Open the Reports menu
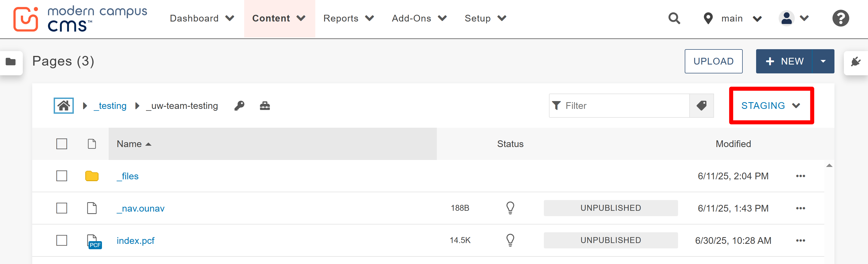868x264 pixels. [x=349, y=18]
